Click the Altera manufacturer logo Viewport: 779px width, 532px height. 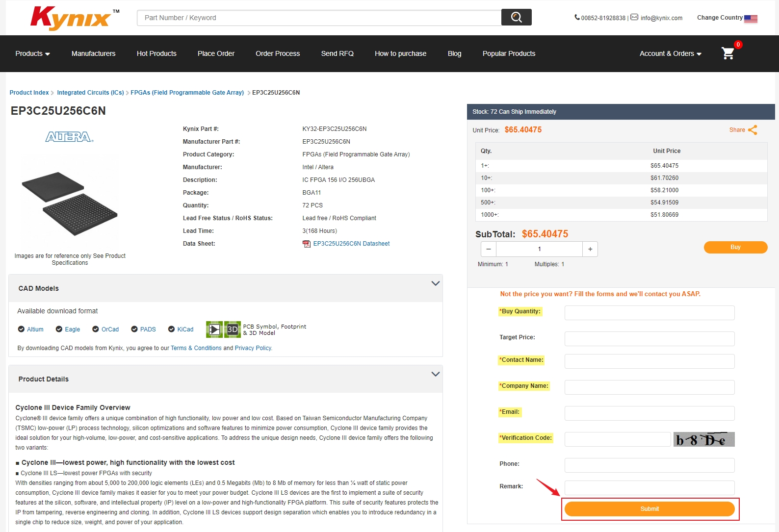[x=70, y=137]
